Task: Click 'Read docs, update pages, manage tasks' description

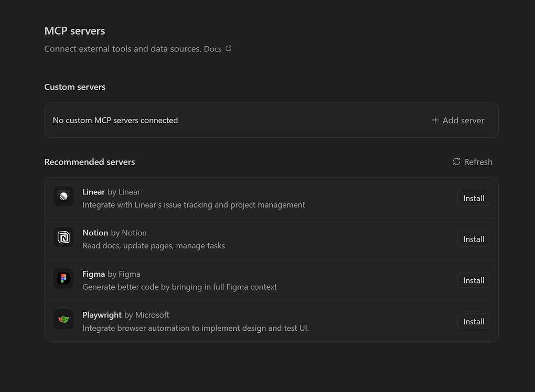Action: pyautogui.click(x=154, y=246)
